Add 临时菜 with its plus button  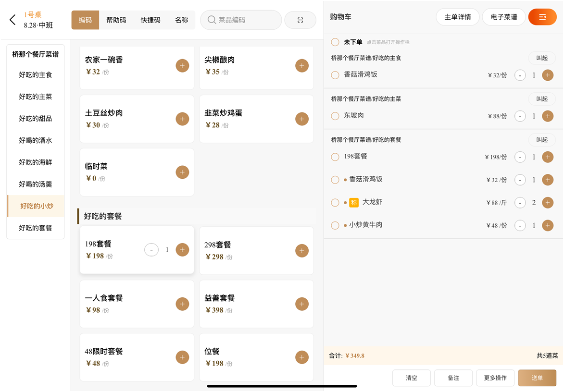(182, 172)
